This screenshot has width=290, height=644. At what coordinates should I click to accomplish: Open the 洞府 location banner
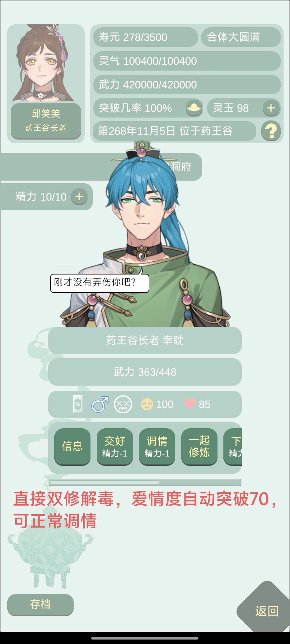pos(101,167)
